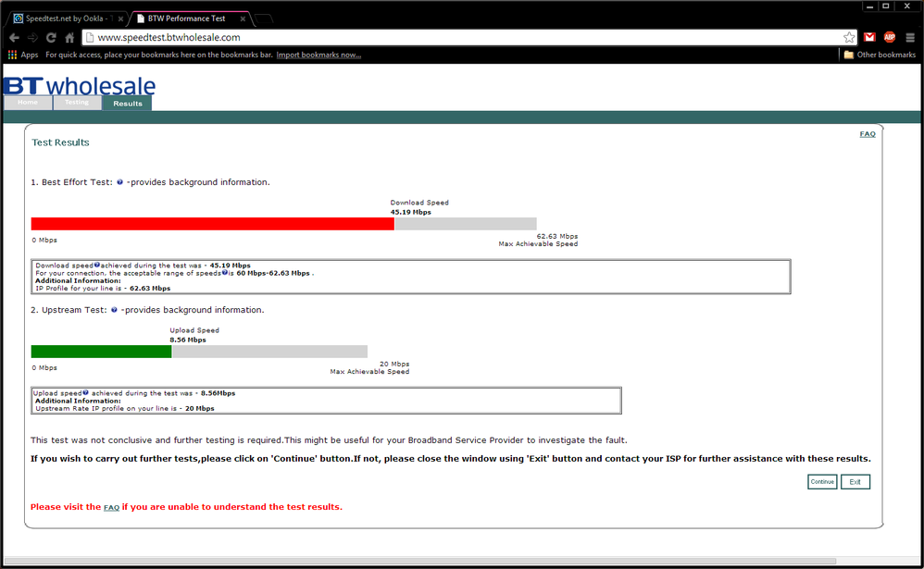The width and height of the screenshot is (924, 569).
Task: Minimize the browser window
Action: point(869,6)
